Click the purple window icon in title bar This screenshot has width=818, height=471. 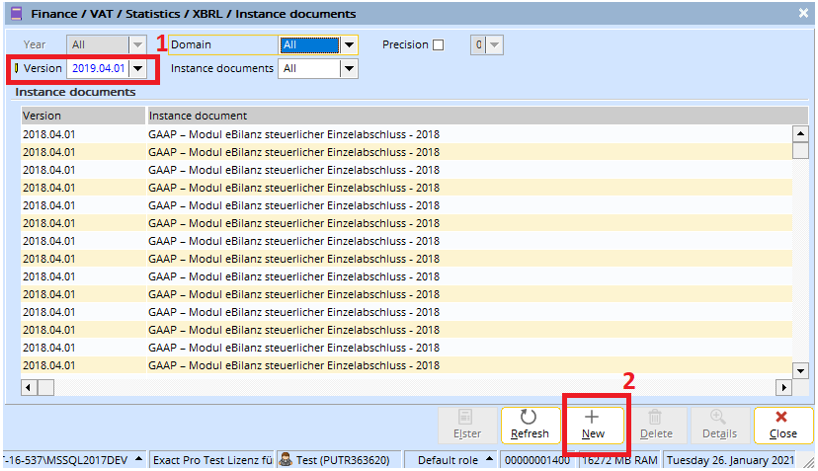13,14
